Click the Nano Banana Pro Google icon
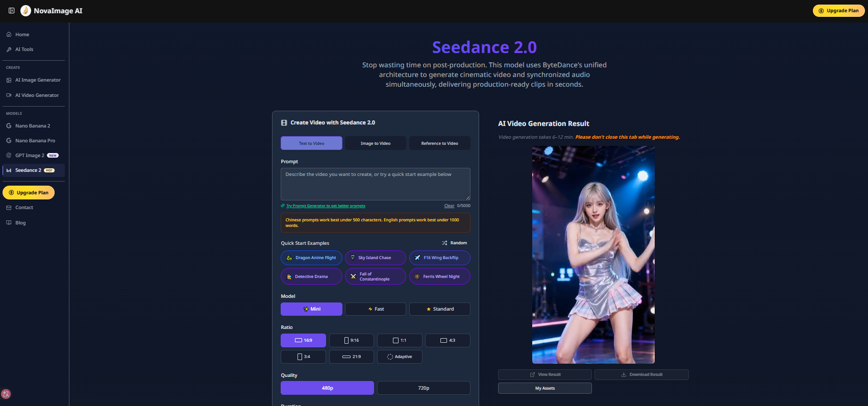 click(x=9, y=141)
